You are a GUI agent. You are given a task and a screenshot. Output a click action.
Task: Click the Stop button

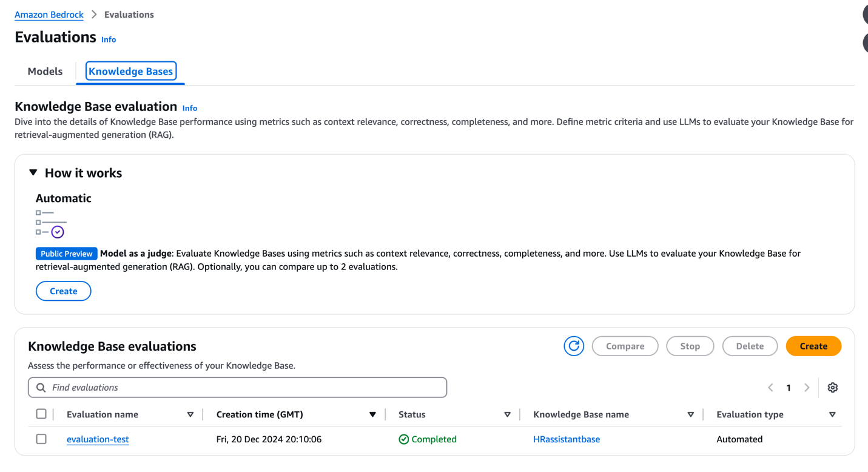(x=690, y=346)
